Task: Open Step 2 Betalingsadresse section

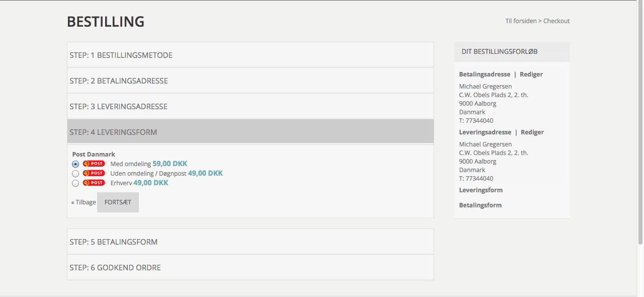Action: [x=119, y=81]
